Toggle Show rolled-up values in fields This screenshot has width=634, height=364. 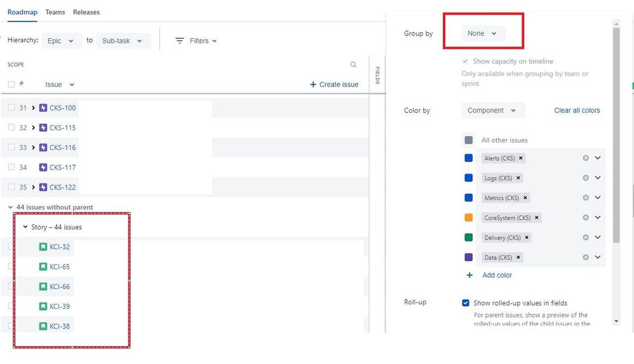[466, 303]
